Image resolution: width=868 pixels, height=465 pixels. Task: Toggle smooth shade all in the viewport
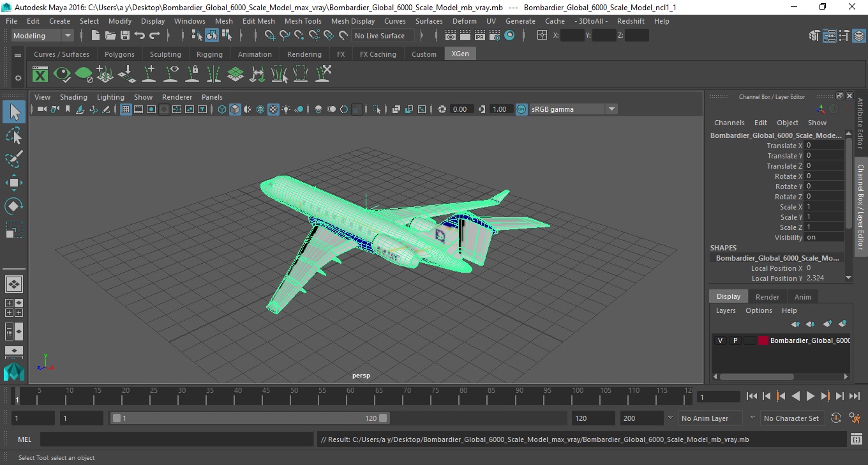pyautogui.click(x=235, y=109)
